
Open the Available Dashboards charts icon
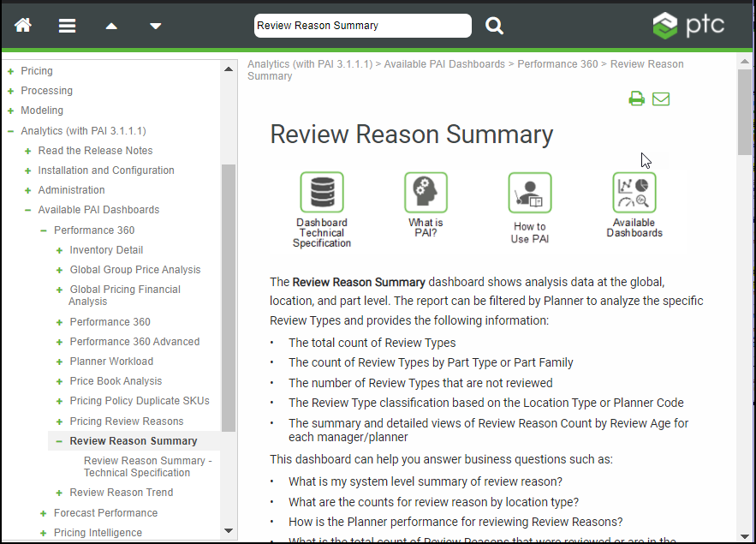(x=634, y=192)
